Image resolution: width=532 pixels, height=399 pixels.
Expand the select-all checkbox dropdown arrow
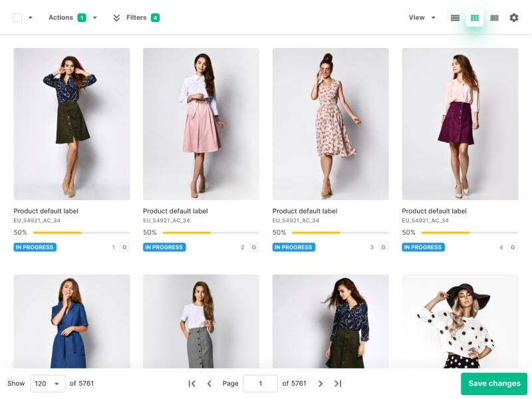tap(31, 18)
